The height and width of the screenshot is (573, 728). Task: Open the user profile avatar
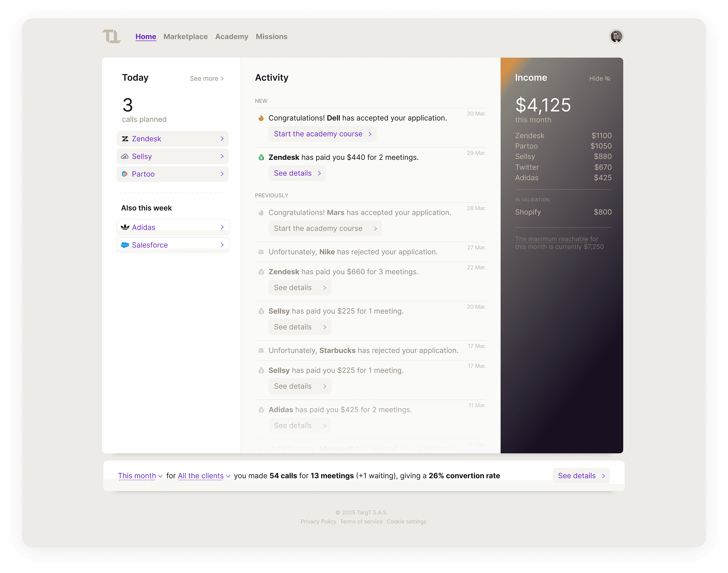coord(616,36)
